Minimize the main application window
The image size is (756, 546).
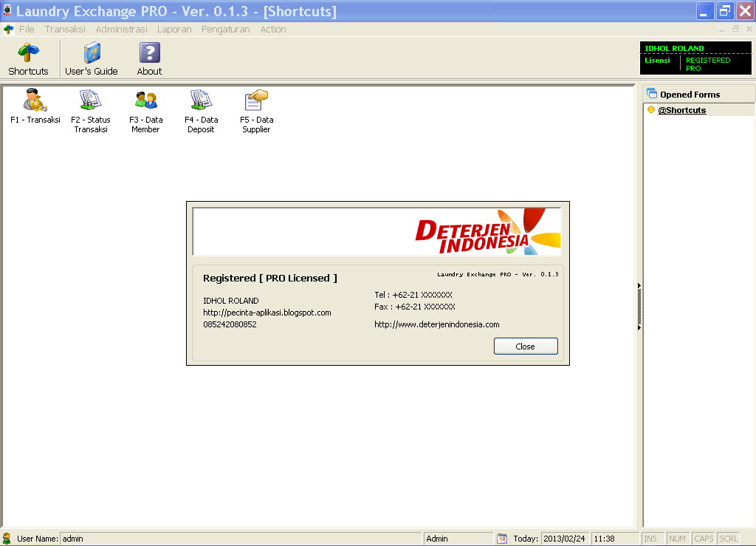[704, 10]
